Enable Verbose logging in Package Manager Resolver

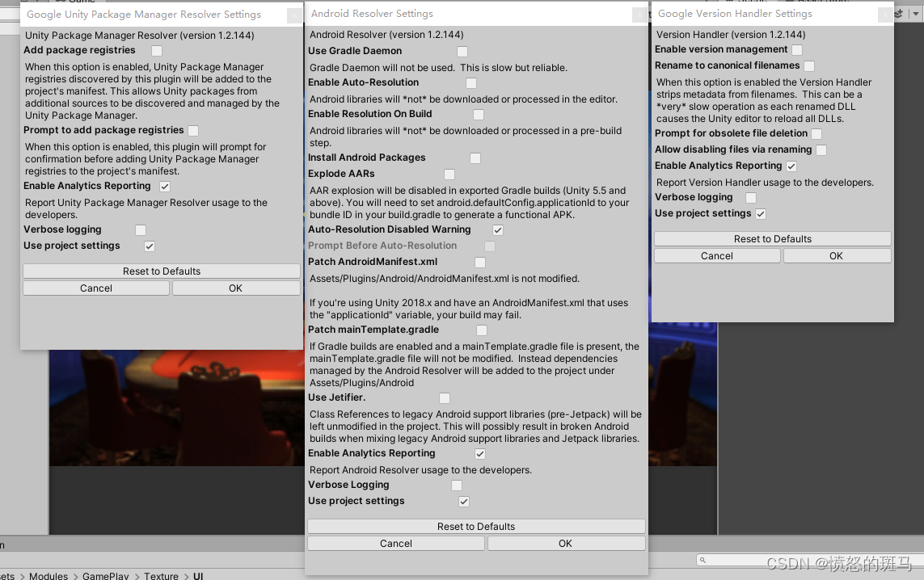(x=141, y=230)
